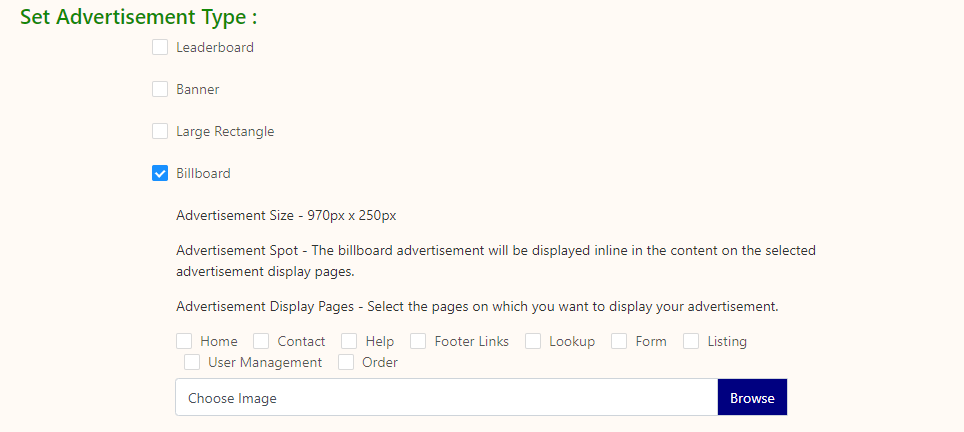Enable the Form page checkbox
This screenshot has width=964, height=432.
pos(619,341)
